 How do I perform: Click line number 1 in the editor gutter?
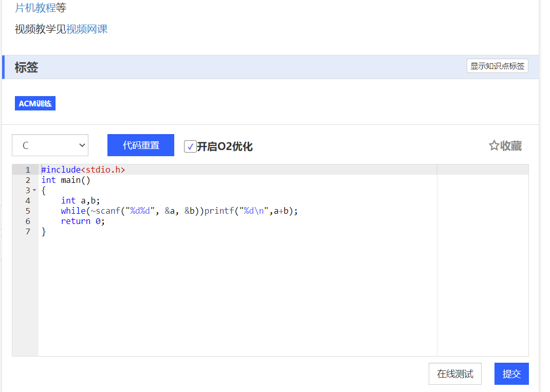coord(28,170)
